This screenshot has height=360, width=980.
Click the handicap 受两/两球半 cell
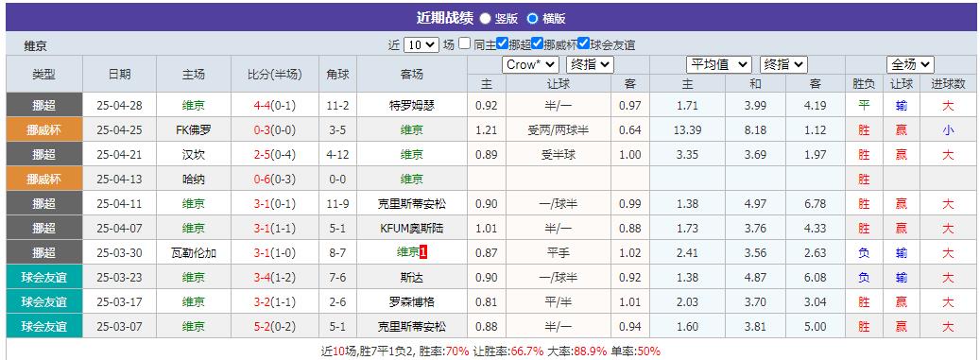coord(559,130)
